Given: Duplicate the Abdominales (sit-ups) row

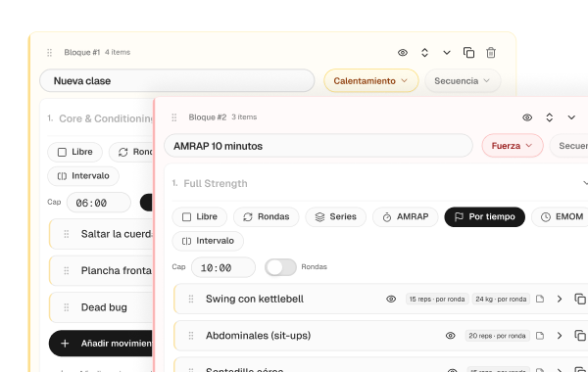Looking at the screenshot, I should click(580, 336).
